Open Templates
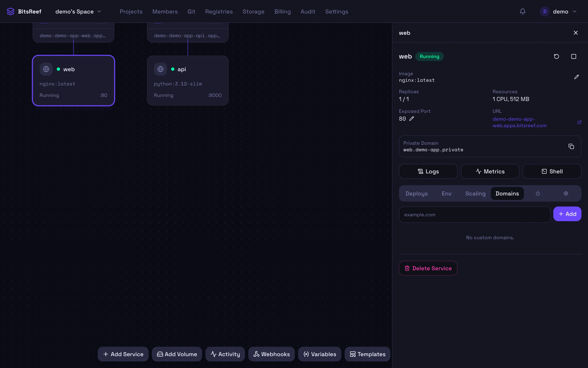588x368 pixels. pos(367,354)
